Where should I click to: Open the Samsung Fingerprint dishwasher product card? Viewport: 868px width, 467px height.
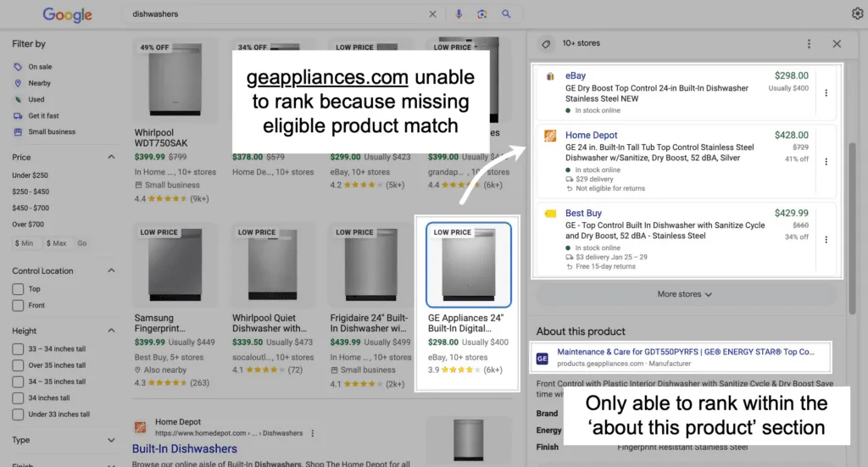[x=175, y=305]
